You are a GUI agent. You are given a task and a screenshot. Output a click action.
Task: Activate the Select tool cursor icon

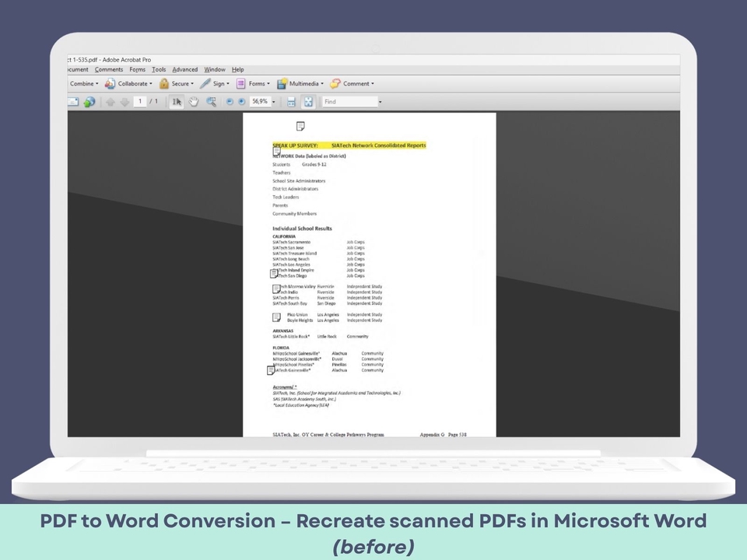177,102
